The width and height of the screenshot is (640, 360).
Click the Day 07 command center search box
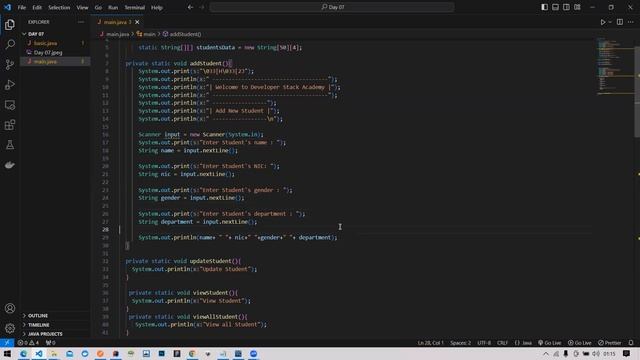click(332, 7)
